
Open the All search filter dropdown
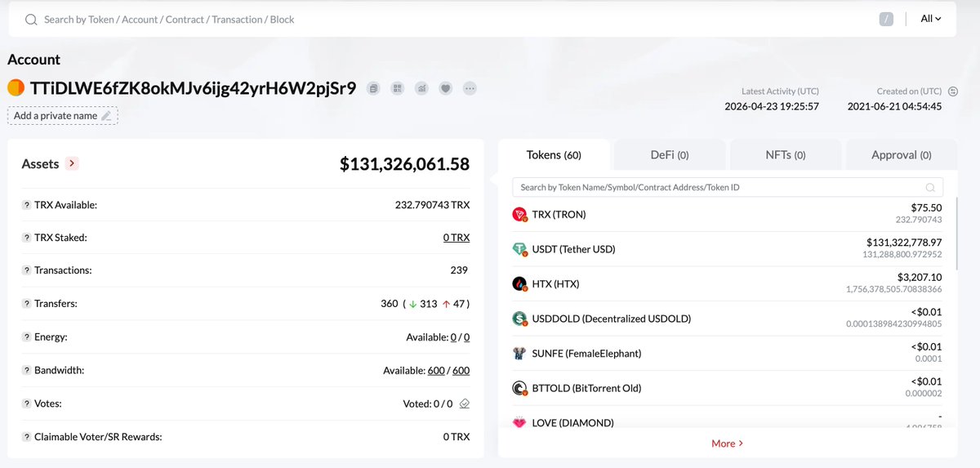pos(931,19)
